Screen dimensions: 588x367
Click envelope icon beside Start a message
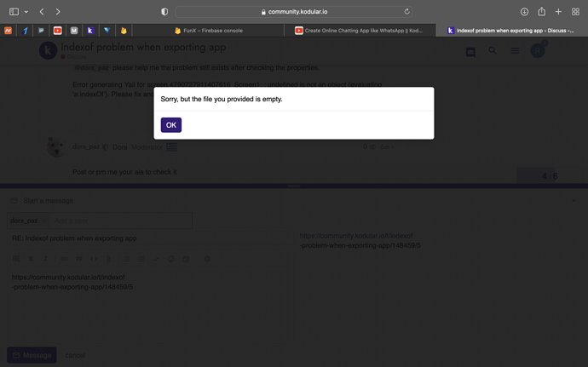(14, 201)
